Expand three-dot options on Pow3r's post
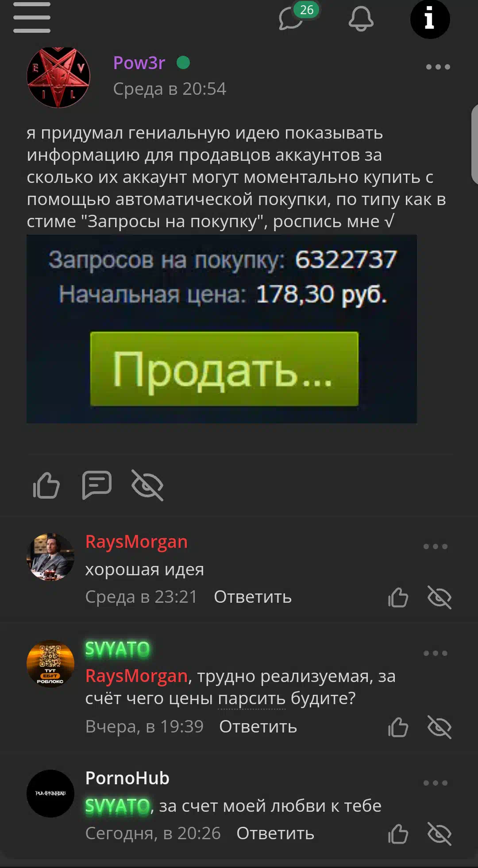Screen dimensions: 478x868 438,67
